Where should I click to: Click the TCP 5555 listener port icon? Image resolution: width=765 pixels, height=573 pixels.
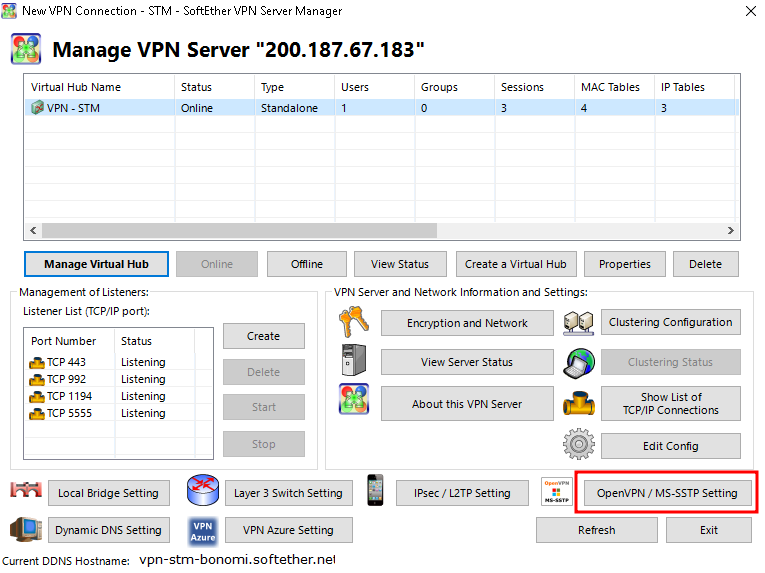click(37, 414)
